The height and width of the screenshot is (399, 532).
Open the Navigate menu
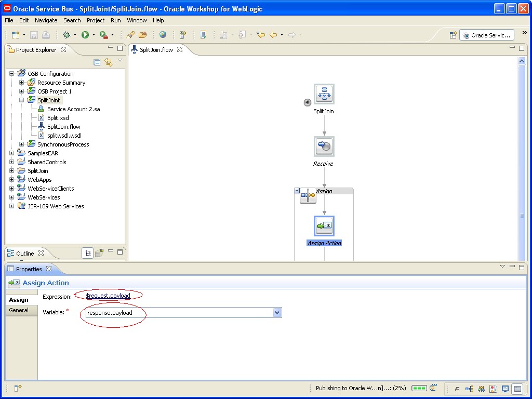click(46, 20)
